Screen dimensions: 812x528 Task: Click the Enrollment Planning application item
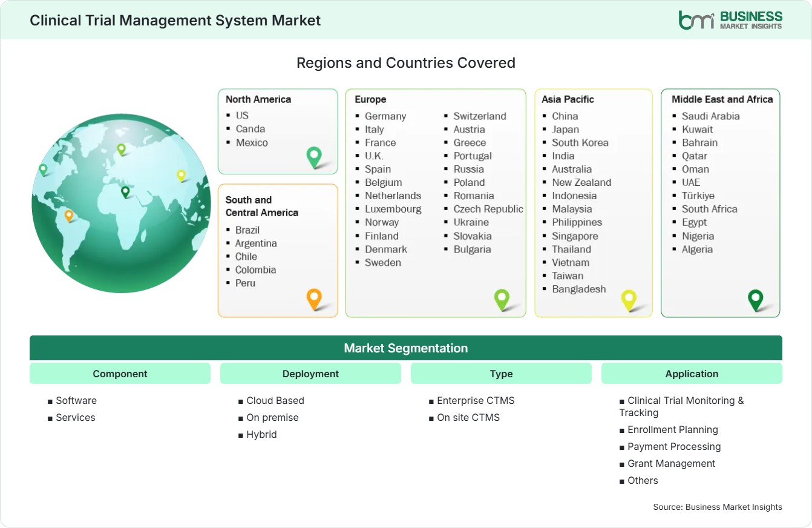tap(673, 430)
